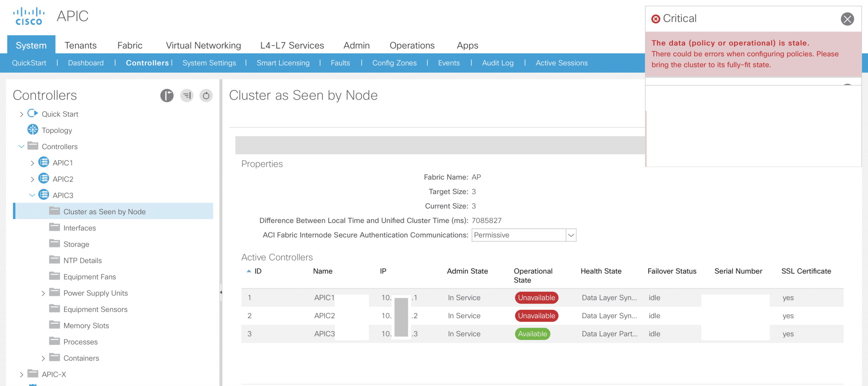Open System Settings in the submenu
868x386 pixels.
209,63
